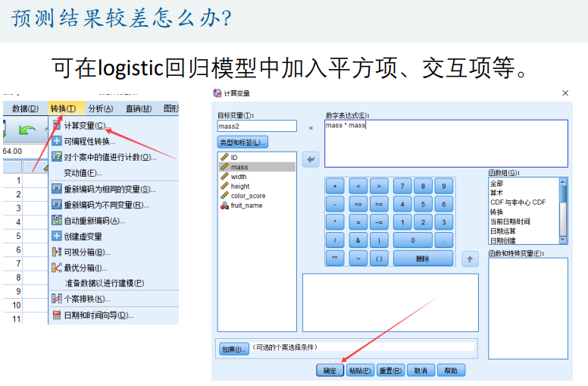Click the 日期和时间向导 calendar icon
The width and height of the screenshot is (588, 386).
pyautogui.click(x=56, y=315)
